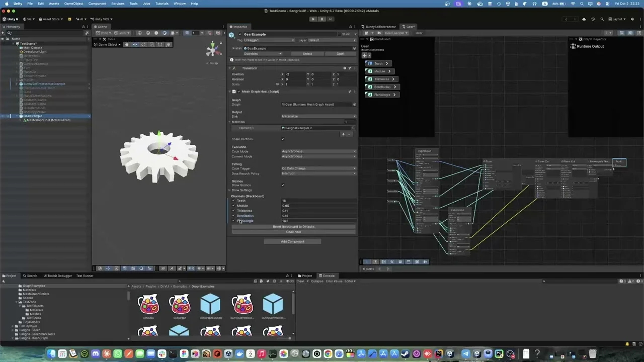Open the GameObject menu
644x362 pixels.
pyautogui.click(x=73, y=4)
